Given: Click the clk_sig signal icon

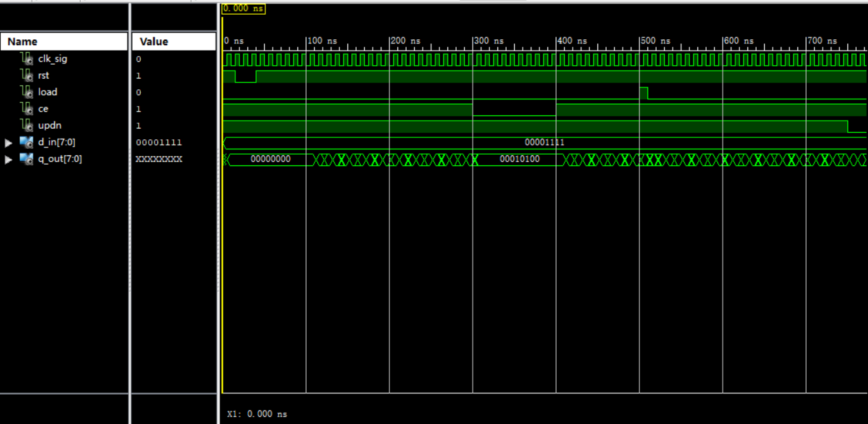Looking at the screenshot, I should (x=27, y=59).
